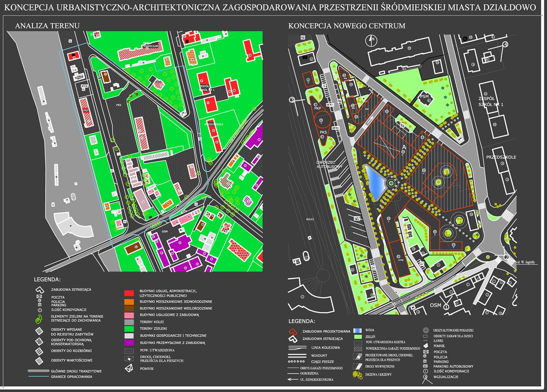
Task: Click the blue pond on the concept map
Action: click(x=374, y=183)
